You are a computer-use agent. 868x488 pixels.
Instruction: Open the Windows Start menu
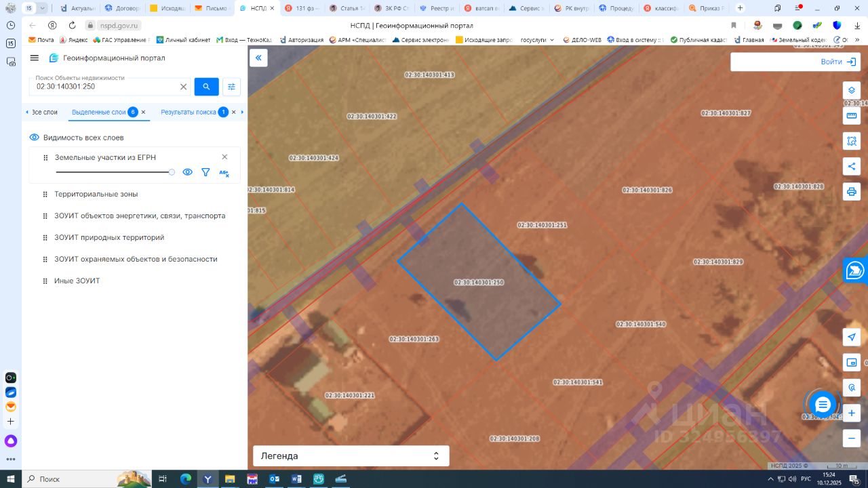[x=12, y=479]
